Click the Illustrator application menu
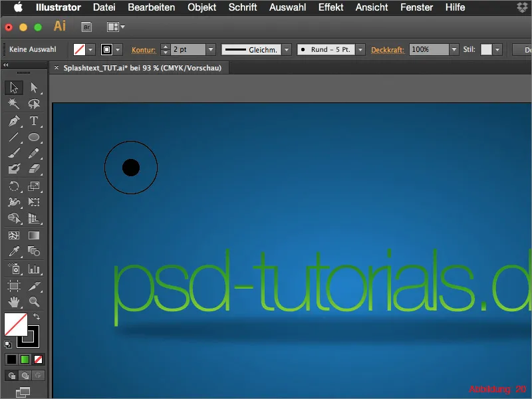The image size is (532, 399). click(59, 7)
